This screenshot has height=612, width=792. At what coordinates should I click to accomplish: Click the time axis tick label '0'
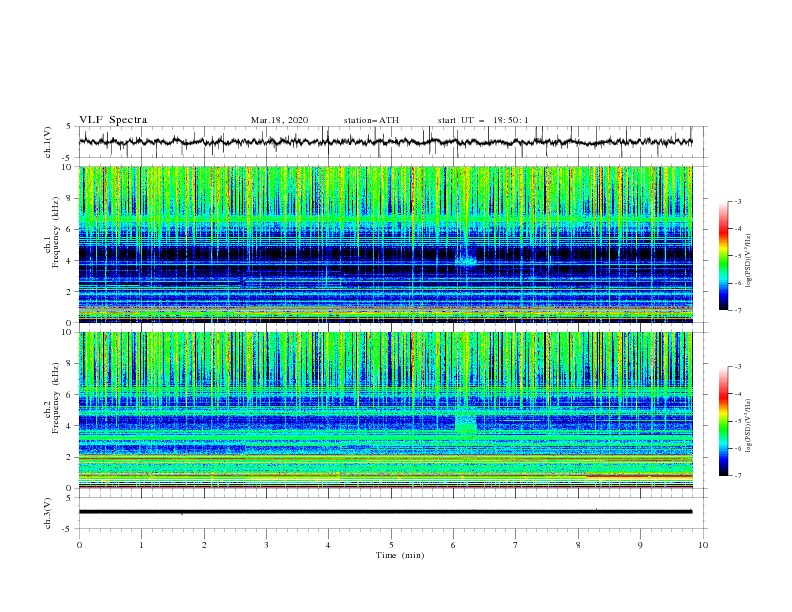click(79, 545)
